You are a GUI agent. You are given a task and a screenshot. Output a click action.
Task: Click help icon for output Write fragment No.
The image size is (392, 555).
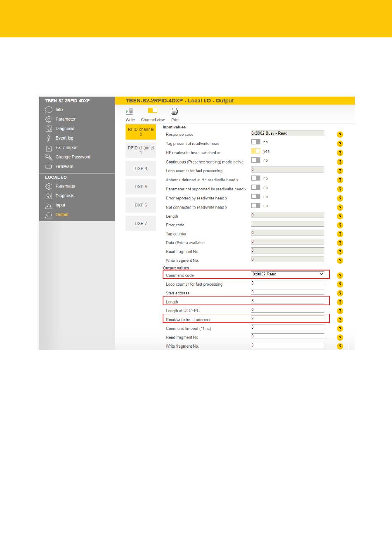[340, 346]
